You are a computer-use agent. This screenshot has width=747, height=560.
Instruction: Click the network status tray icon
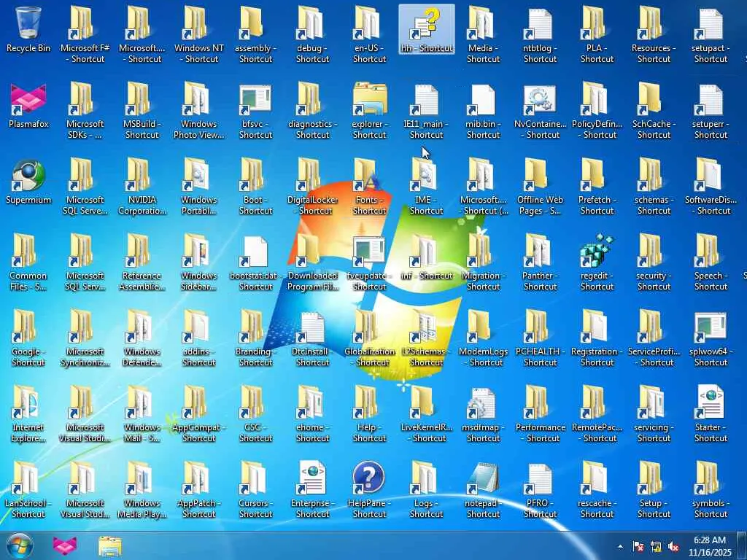click(656, 547)
